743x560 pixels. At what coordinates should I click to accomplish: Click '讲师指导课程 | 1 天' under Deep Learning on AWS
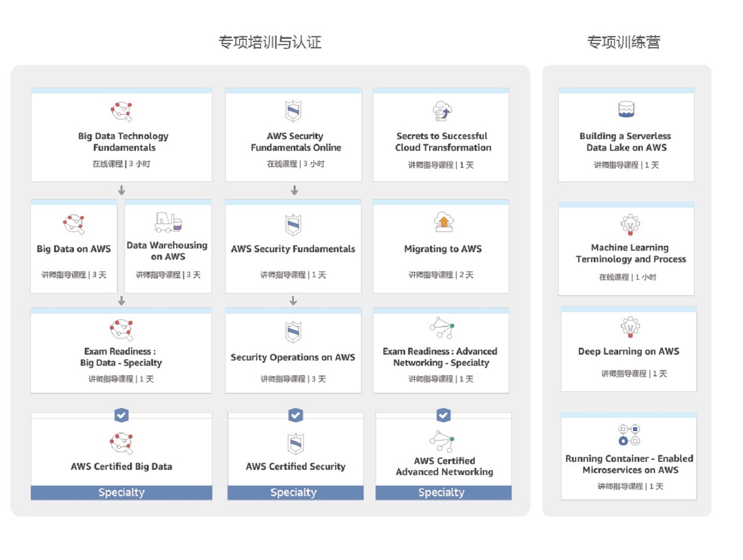(634, 374)
